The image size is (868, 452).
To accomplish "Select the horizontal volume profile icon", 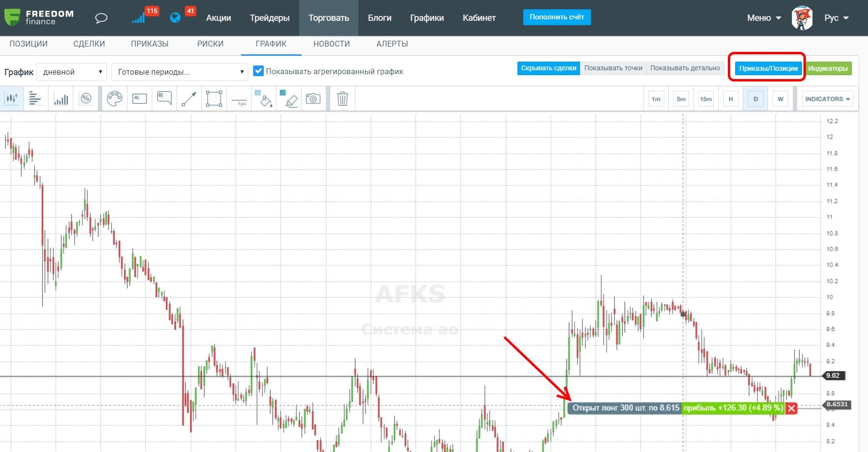I will tap(35, 99).
